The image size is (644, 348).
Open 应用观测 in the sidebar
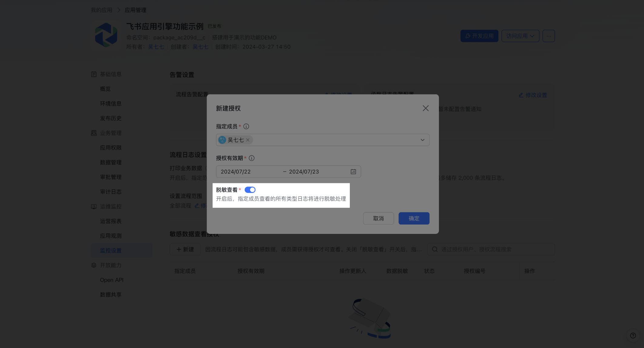pyautogui.click(x=111, y=236)
